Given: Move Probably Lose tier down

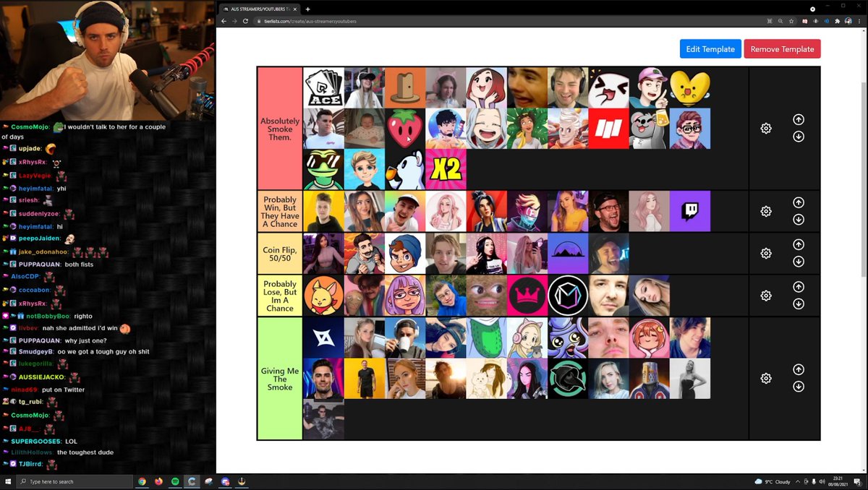Looking at the screenshot, I should coord(799,304).
